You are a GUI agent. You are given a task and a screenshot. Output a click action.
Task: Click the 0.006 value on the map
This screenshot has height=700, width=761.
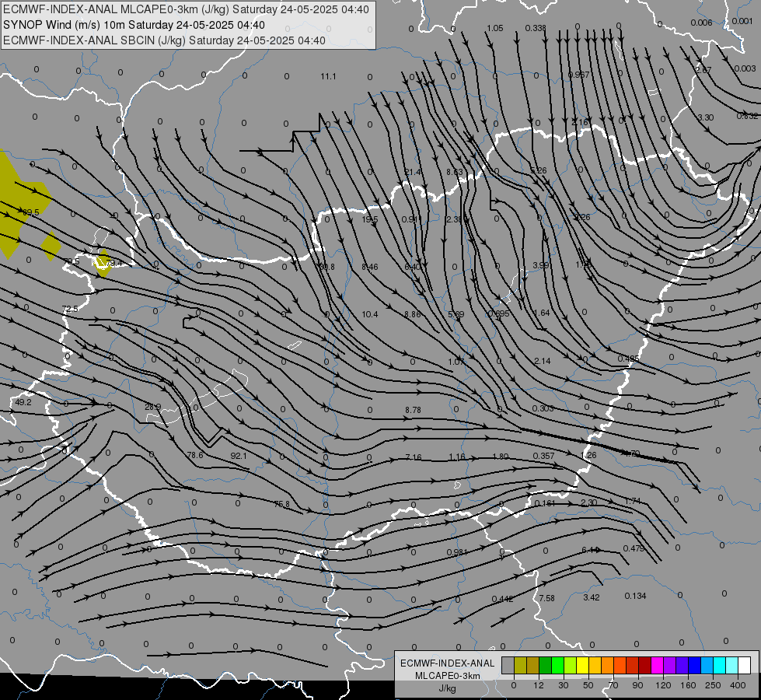click(x=701, y=23)
